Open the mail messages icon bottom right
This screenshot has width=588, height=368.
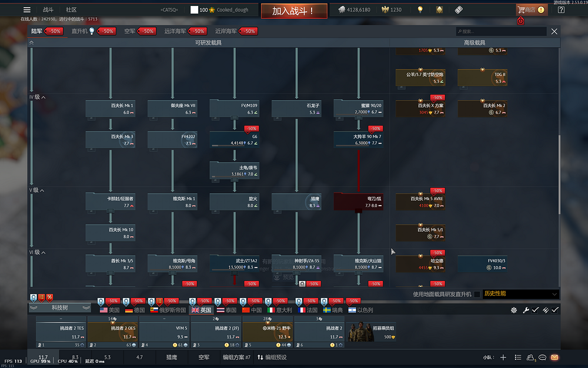click(553, 357)
